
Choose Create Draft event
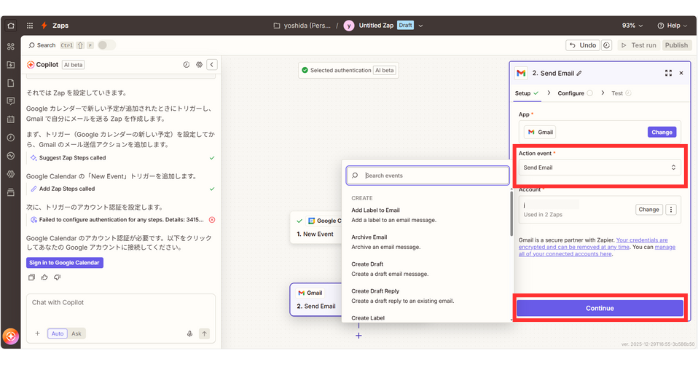[427, 269]
